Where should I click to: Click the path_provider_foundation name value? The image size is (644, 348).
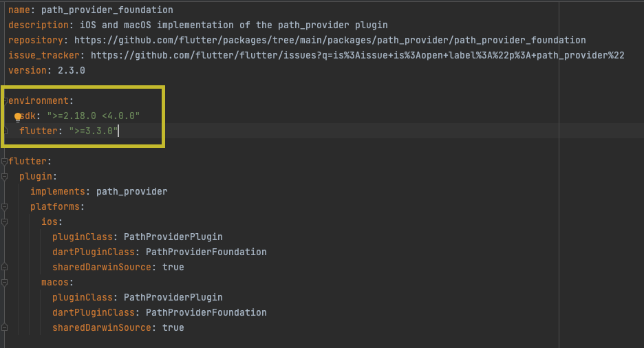point(107,10)
